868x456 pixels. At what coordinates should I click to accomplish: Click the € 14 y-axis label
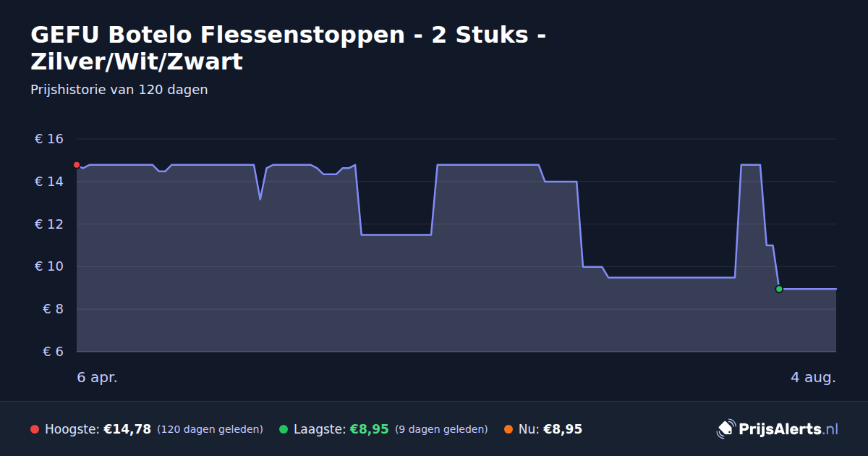click(x=49, y=182)
